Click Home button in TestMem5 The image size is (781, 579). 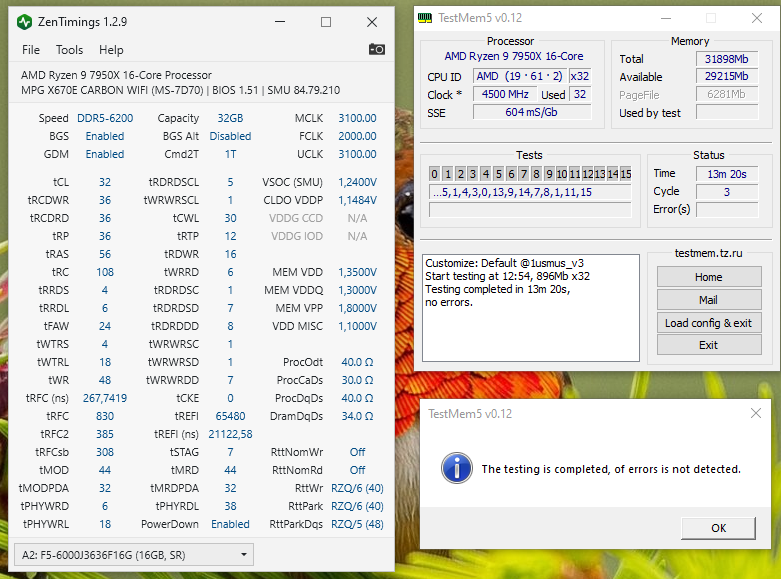pos(709,277)
